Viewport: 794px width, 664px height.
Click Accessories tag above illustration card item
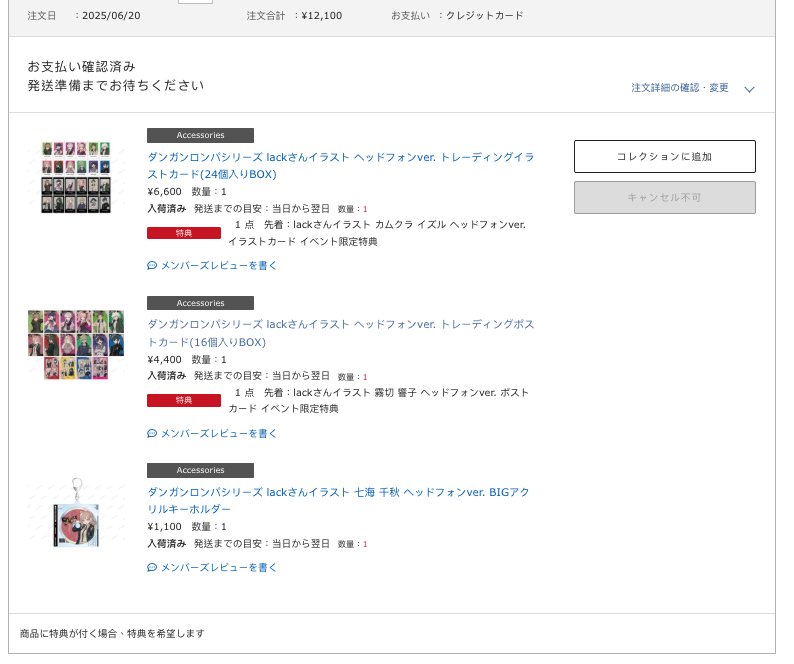coord(201,135)
